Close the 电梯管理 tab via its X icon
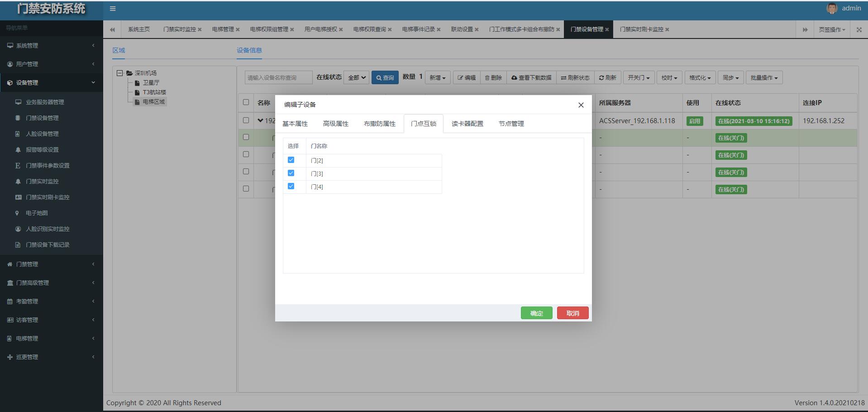This screenshot has width=868, height=412. 238,29
